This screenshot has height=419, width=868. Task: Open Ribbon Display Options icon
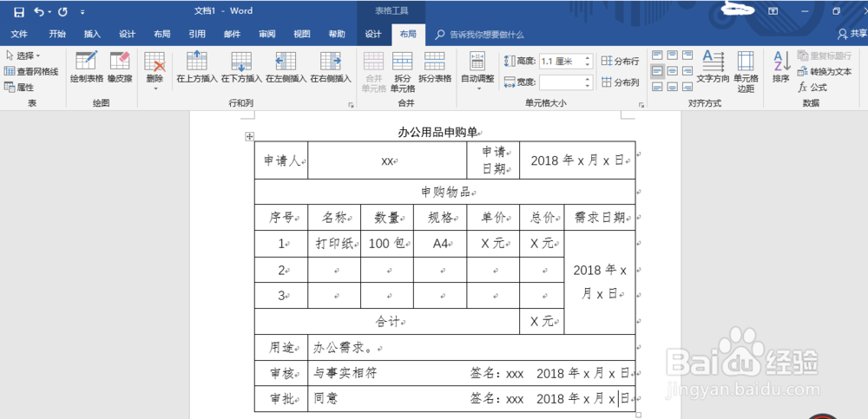(773, 11)
